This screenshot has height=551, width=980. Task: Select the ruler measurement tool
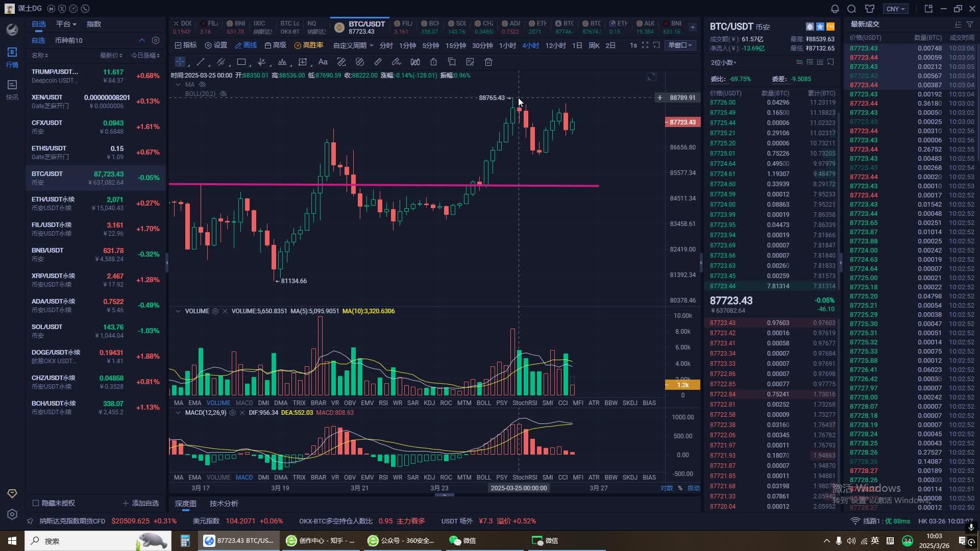[x=378, y=62]
